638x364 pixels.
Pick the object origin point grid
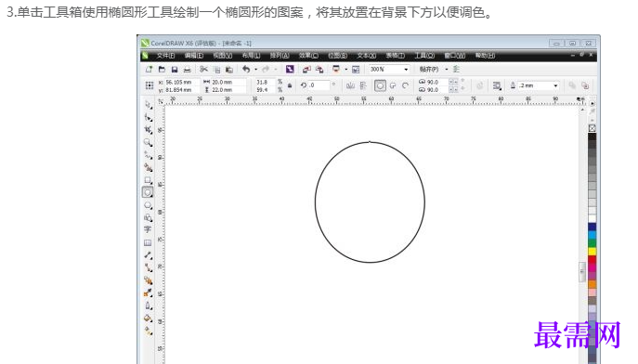150,85
